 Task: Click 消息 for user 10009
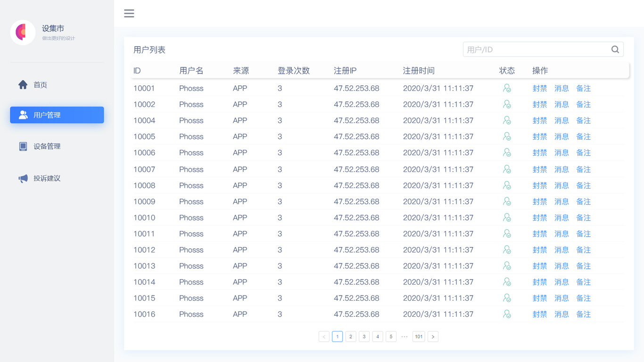(x=561, y=201)
